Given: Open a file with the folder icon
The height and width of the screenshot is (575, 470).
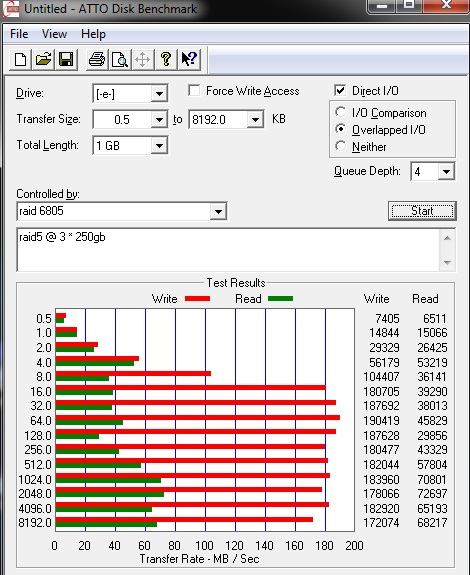Looking at the screenshot, I should [43, 59].
